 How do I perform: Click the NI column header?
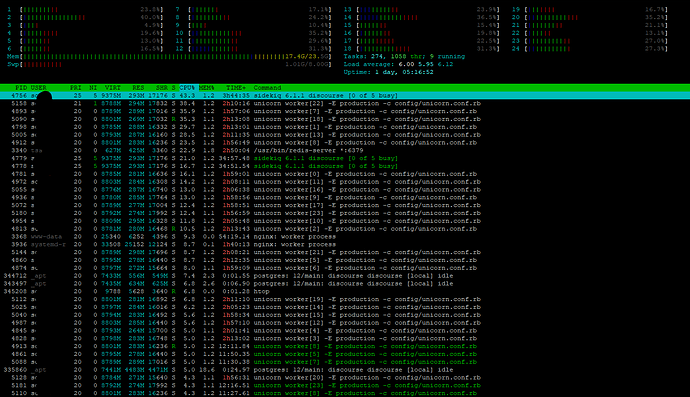(93, 88)
